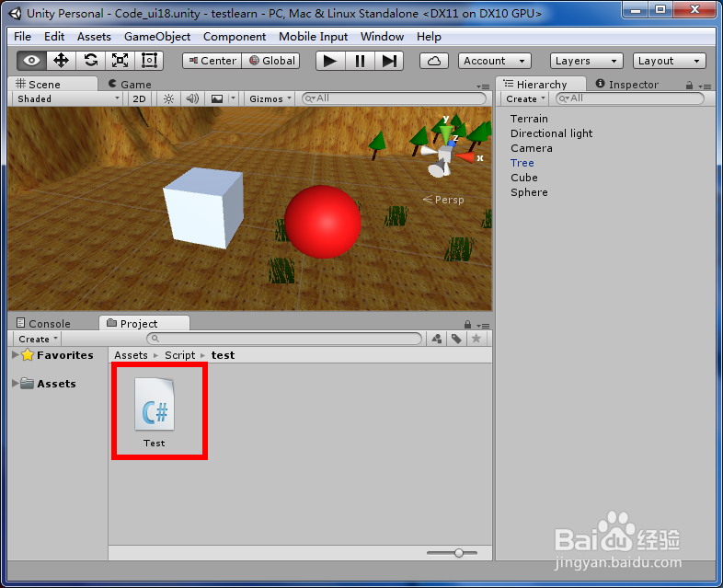Click Search by Type icon

(x=436, y=339)
